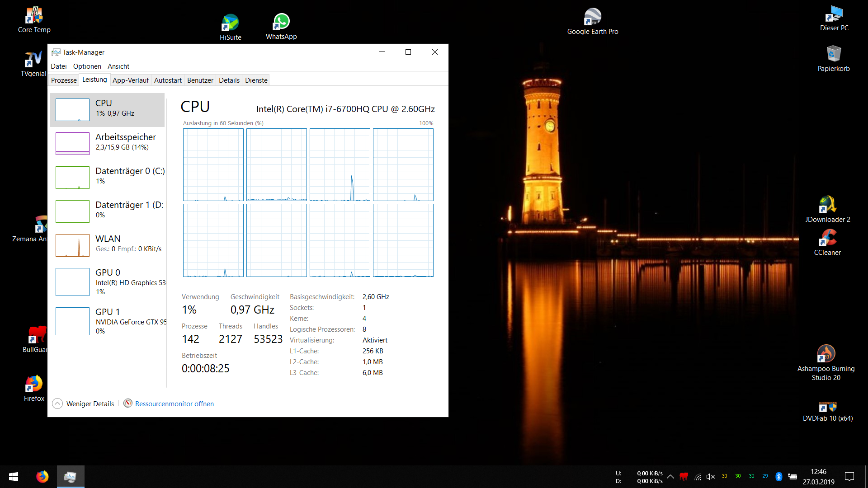Switch to the Benutzer tab

(x=200, y=80)
